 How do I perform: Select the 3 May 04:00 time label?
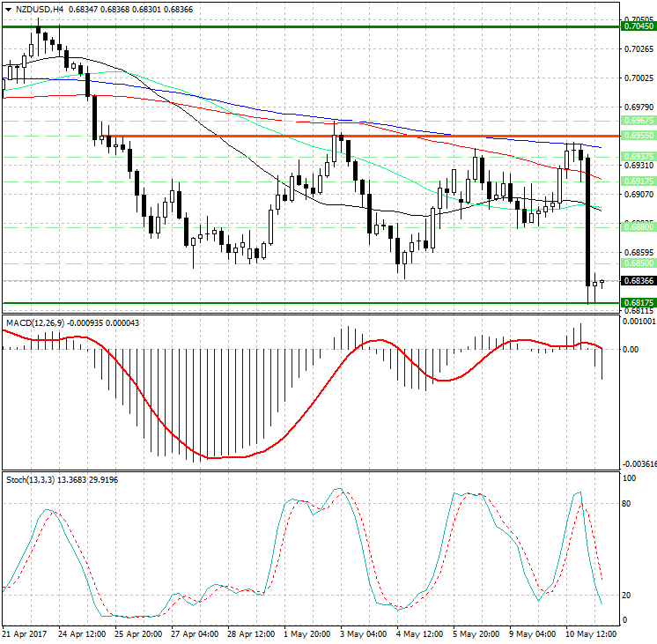coord(365,633)
